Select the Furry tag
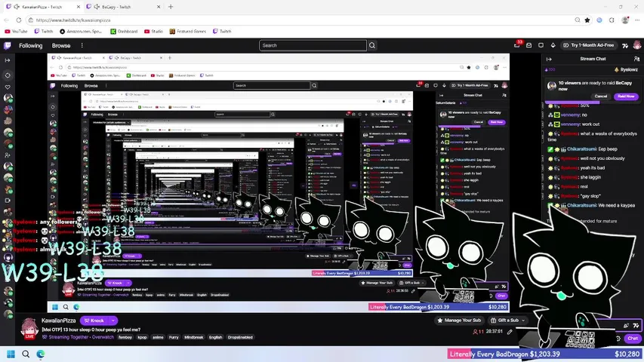 click(x=174, y=337)
